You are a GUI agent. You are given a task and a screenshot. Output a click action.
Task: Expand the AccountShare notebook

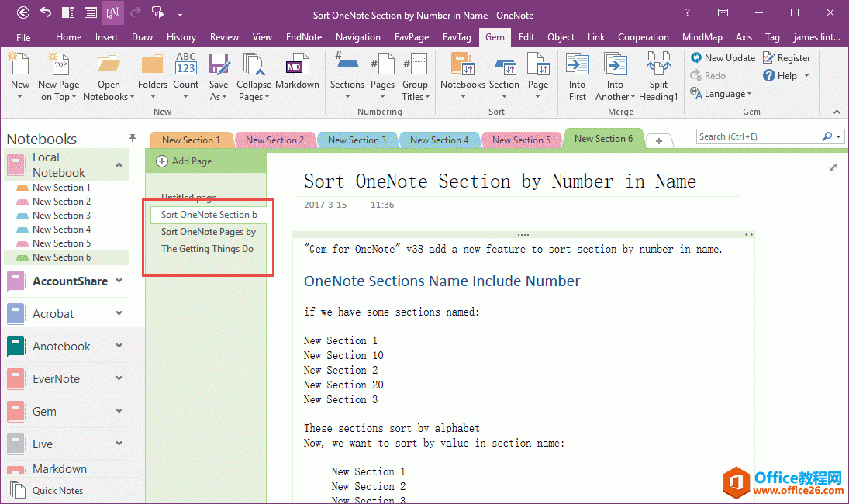point(119,281)
